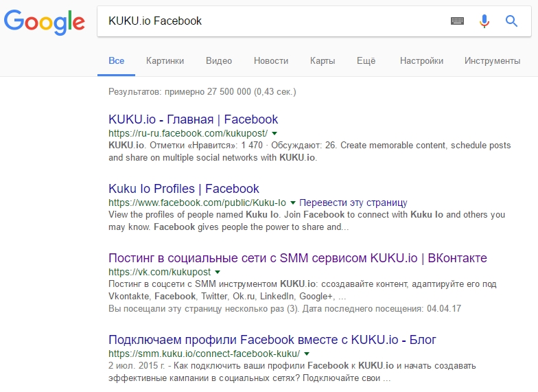Click snippet View the profiles of people named
Viewport: 538px width, 392px height.
tap(307, 221)
